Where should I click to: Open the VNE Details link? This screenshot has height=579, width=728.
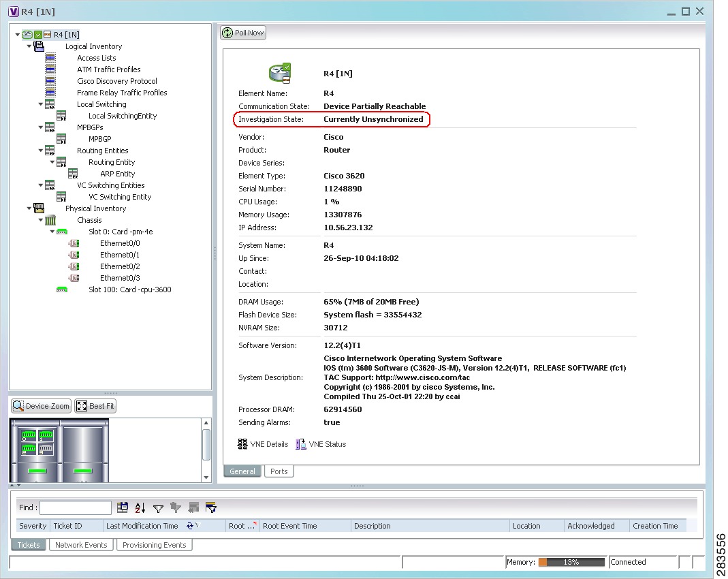click(264, 444)
